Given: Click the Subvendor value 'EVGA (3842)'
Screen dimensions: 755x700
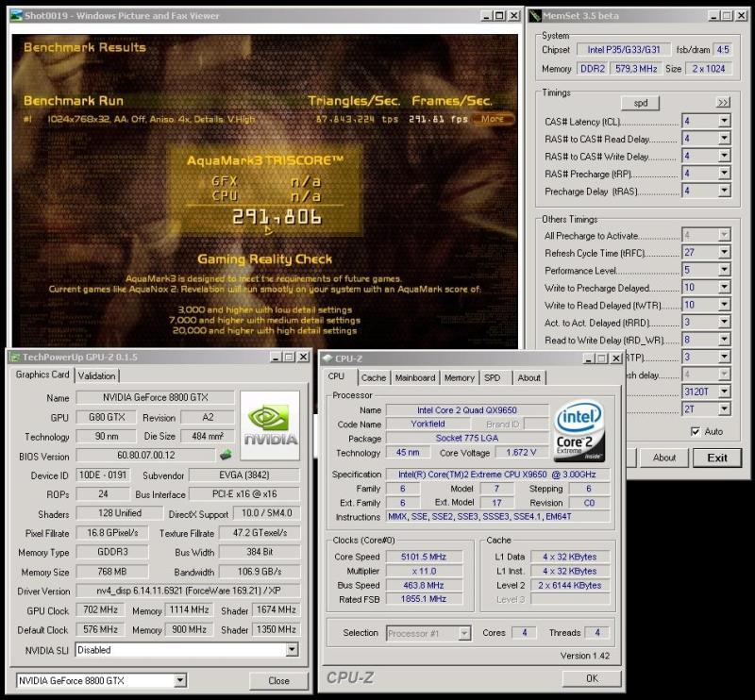Looking at the screenshot, I should click(x=244, y=475).
